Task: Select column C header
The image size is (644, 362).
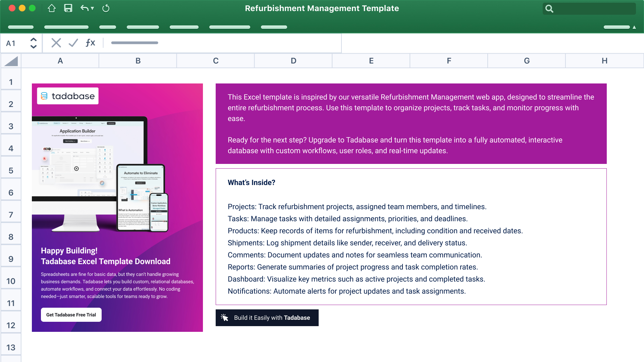Action: click(216, 61)
